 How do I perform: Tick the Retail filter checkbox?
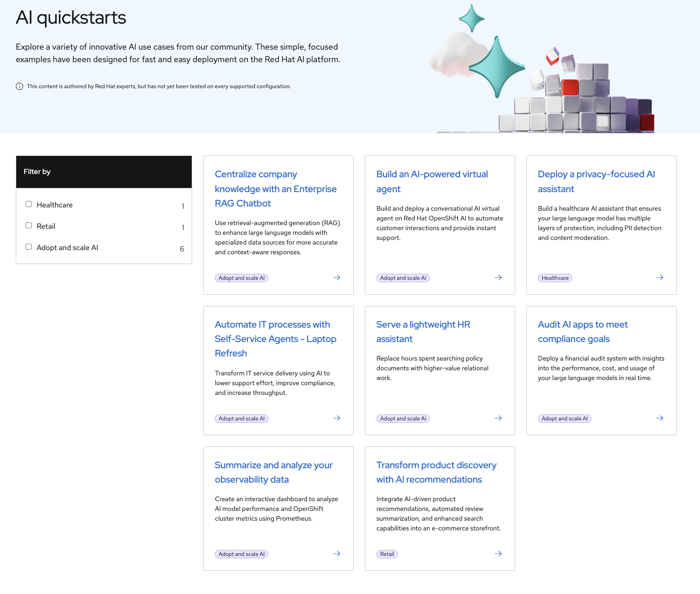pyautogui.click(x=29, y=226)
